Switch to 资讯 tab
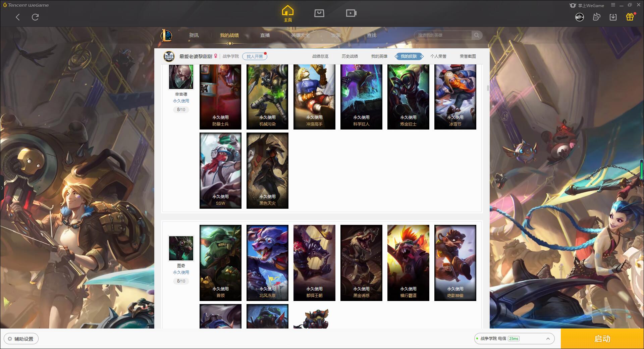Image resolution: width=644 pixels, height=349 pixels. (x=194, y=35)
